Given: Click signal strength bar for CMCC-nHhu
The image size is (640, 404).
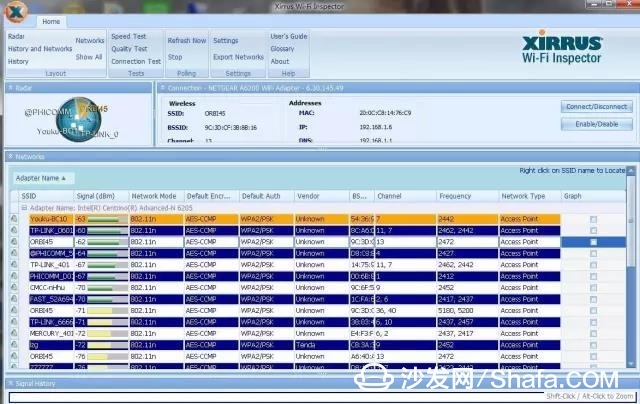Looking at the screenshot, I should 107,288.
